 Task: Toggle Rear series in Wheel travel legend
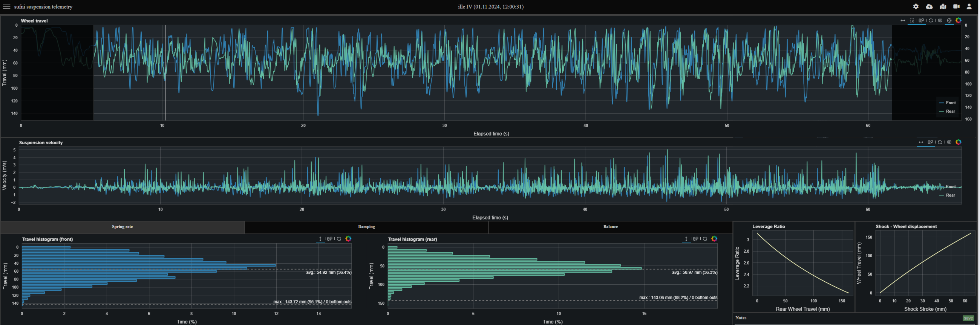click(947, 111)
